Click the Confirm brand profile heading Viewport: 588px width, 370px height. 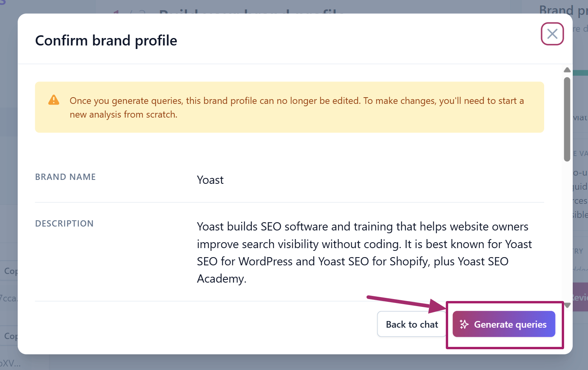tap(106, 40)
